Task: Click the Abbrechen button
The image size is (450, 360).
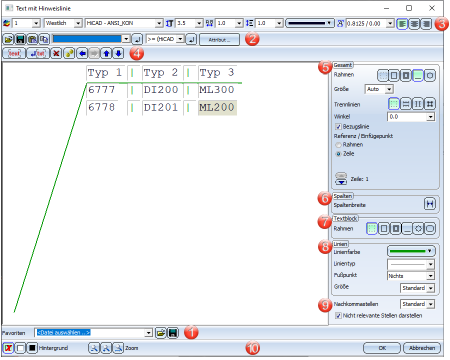Action: 422,348
